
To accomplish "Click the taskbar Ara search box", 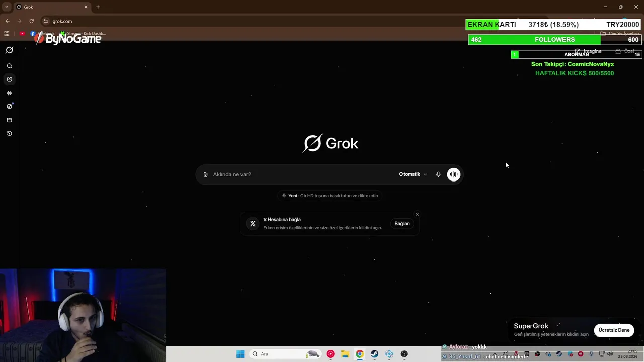I will pos(285,354).
